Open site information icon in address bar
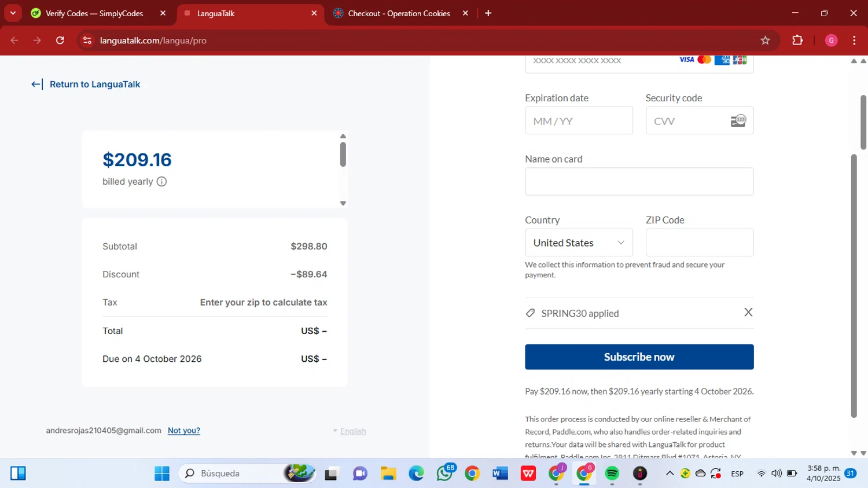The width and height of the screenshot is (868, 488). click(87, 41)
